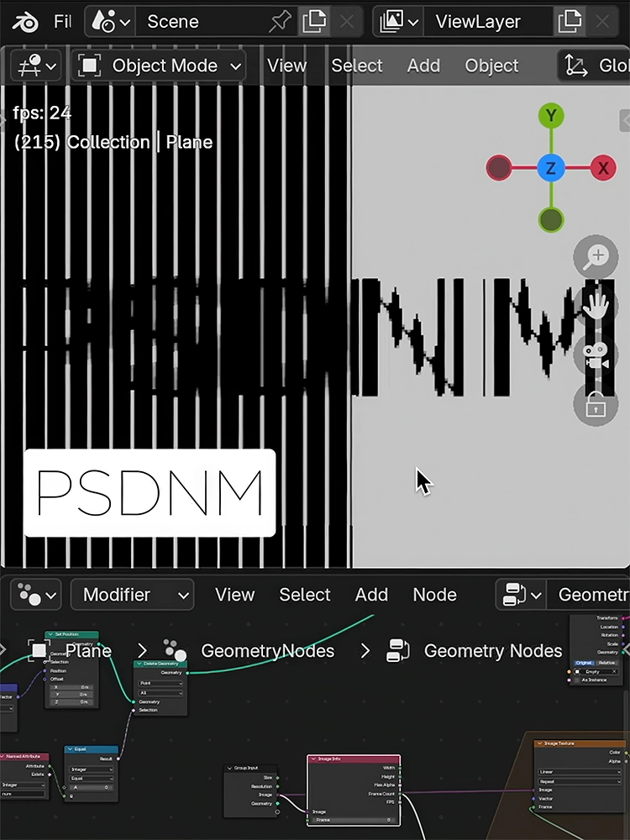The height and width of the screenshot is (840, 630).
Task: Open Point domain dropdown in Delete Geometry
Action: click(x=160, y=684)
